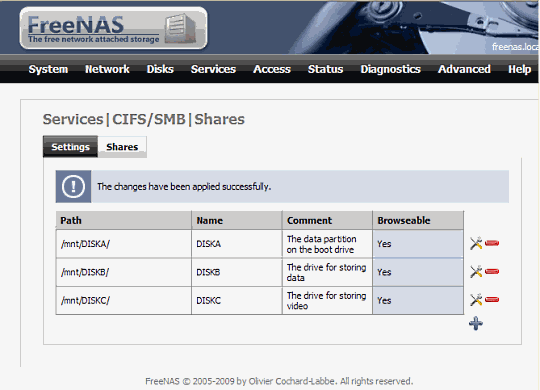Viewport: 540px width, 390px height.
Task: Open the Network menu
Action: (x=107, y=69)
